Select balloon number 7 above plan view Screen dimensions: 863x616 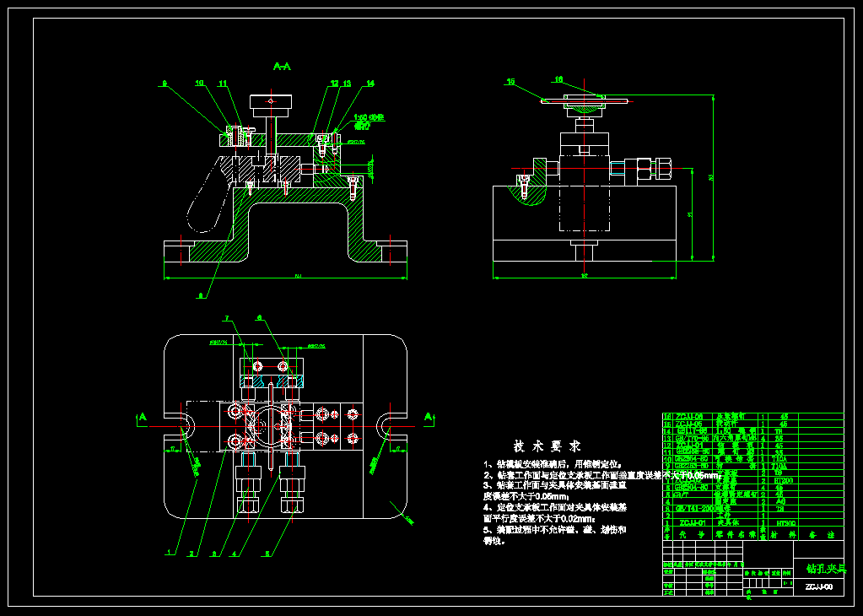226,317
